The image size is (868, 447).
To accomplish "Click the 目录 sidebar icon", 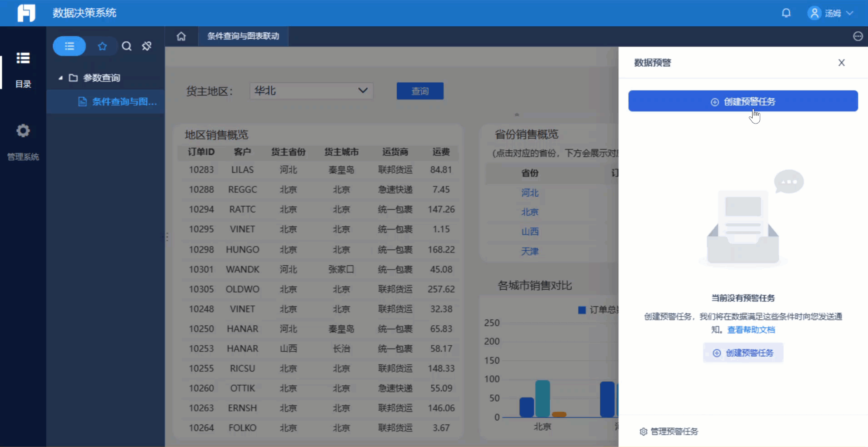I will pyautogui.click(x=23, y=59).
